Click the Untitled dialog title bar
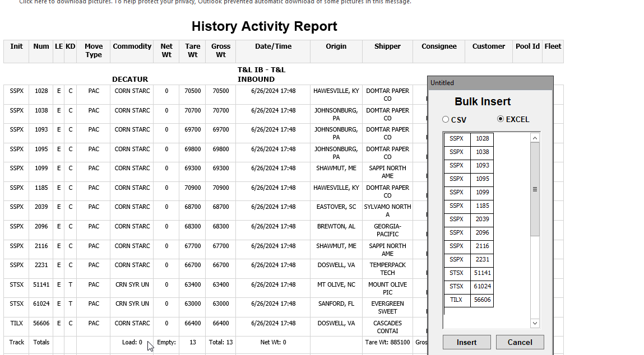 490,83
